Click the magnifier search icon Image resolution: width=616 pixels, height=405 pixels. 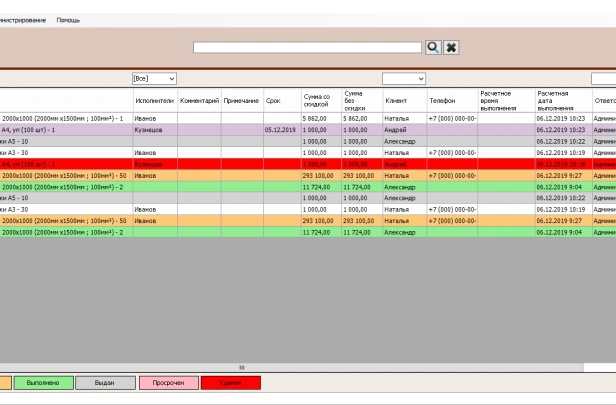click(433, 47)
